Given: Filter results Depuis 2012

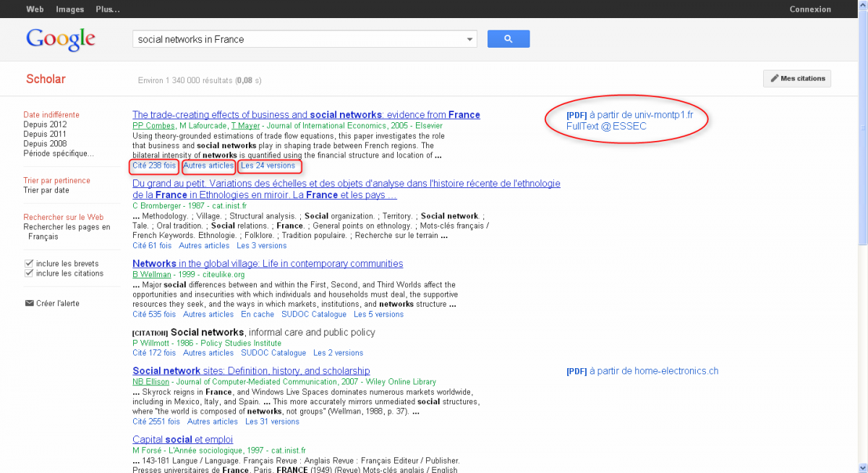Looking at the screenshot, I should tap(45, 124).
